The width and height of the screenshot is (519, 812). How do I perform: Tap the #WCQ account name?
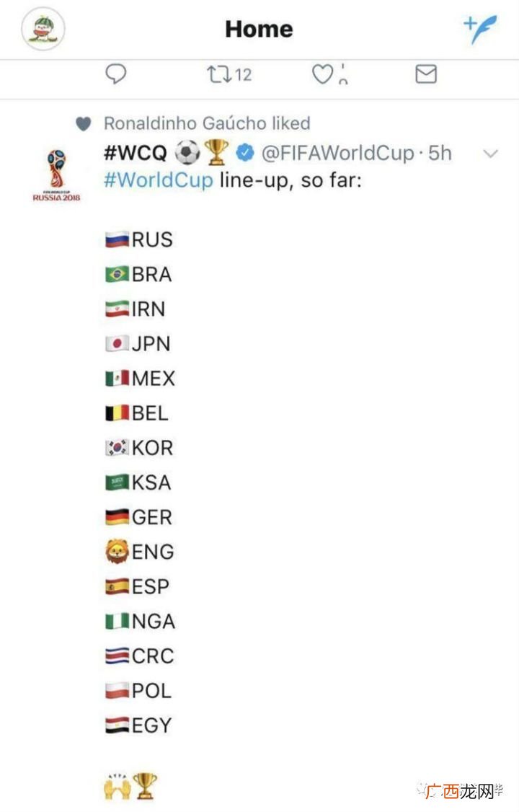point(136,153)
